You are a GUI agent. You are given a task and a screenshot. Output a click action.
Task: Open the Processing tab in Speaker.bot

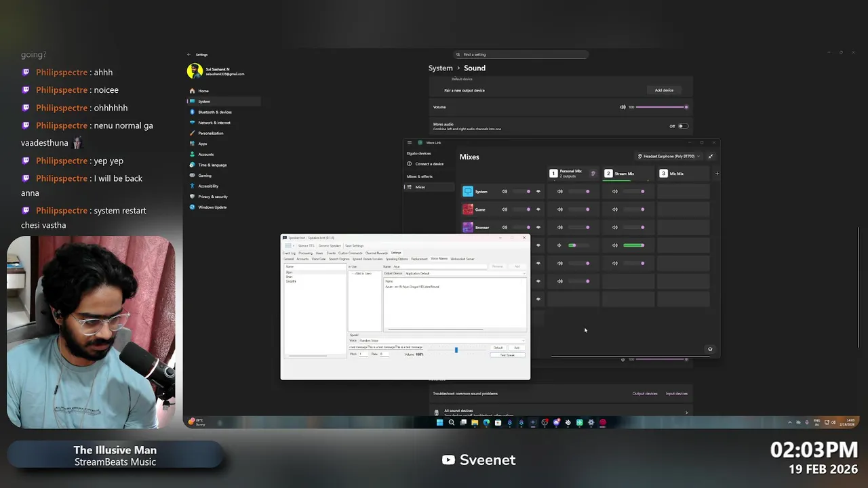click(305, 253)
